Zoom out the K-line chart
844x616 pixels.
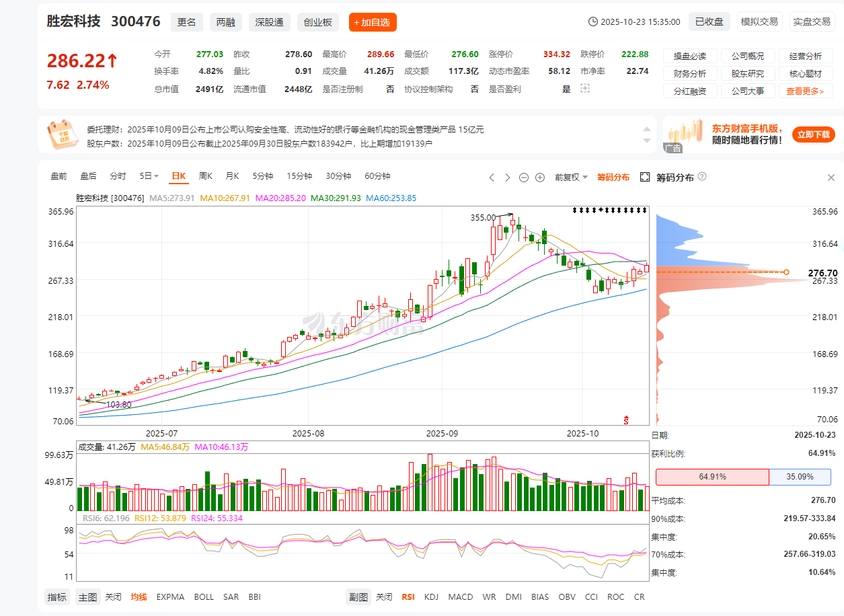524,178
